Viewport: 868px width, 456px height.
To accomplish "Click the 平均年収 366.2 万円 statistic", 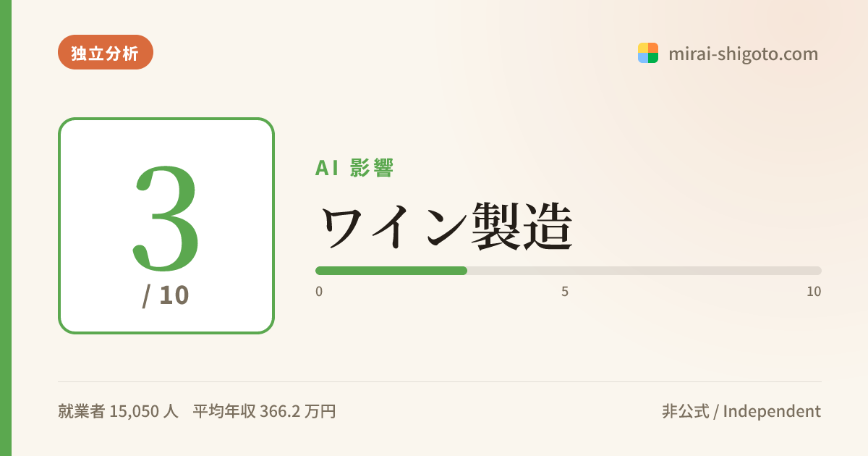I will [264, 411].
